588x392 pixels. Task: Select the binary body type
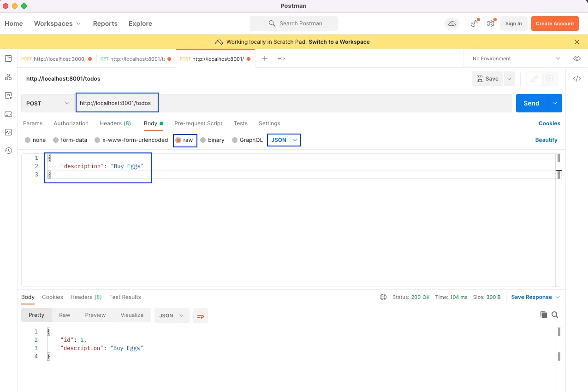click(212, 140)
